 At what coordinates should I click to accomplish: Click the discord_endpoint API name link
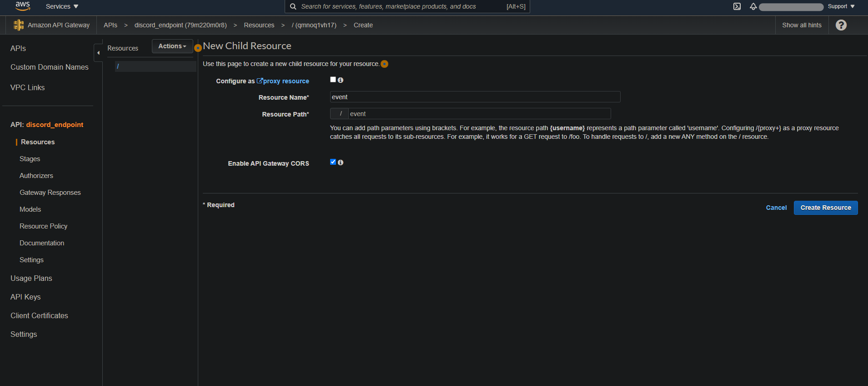55,125
